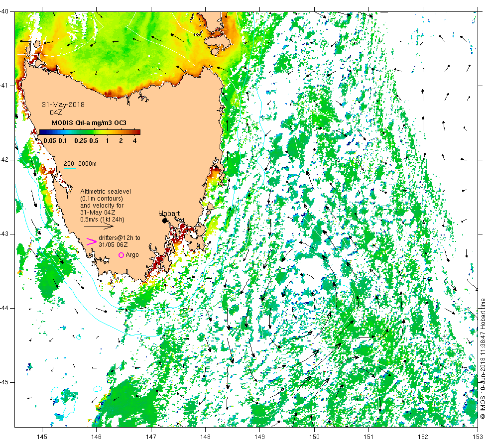
Task: Click the '200 2000m' depth contour label
Action: point(80,164)
